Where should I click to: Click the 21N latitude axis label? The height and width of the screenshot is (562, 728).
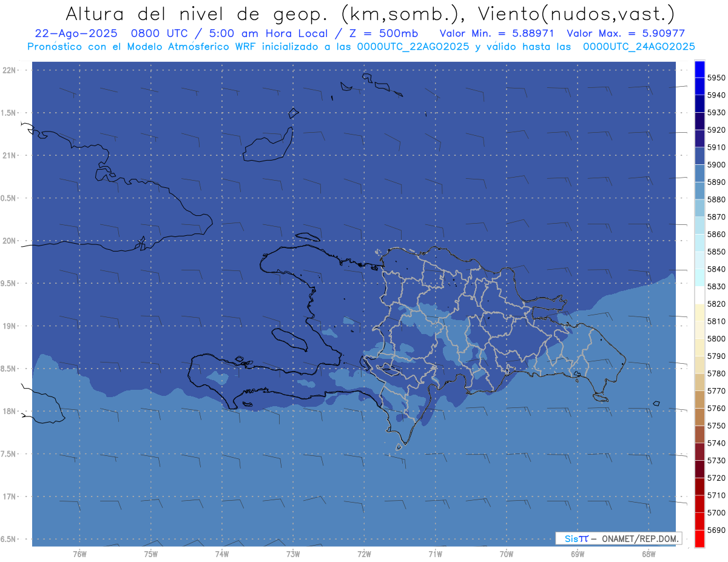point(10,156)
